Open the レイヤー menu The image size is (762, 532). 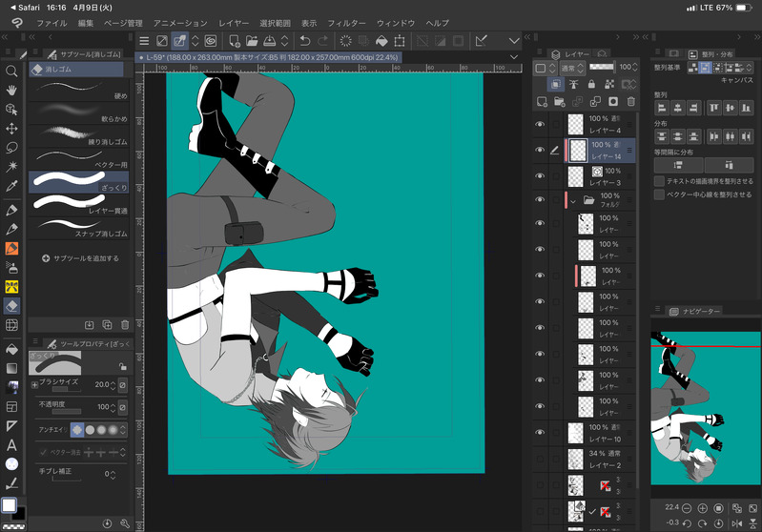(234, 22)
